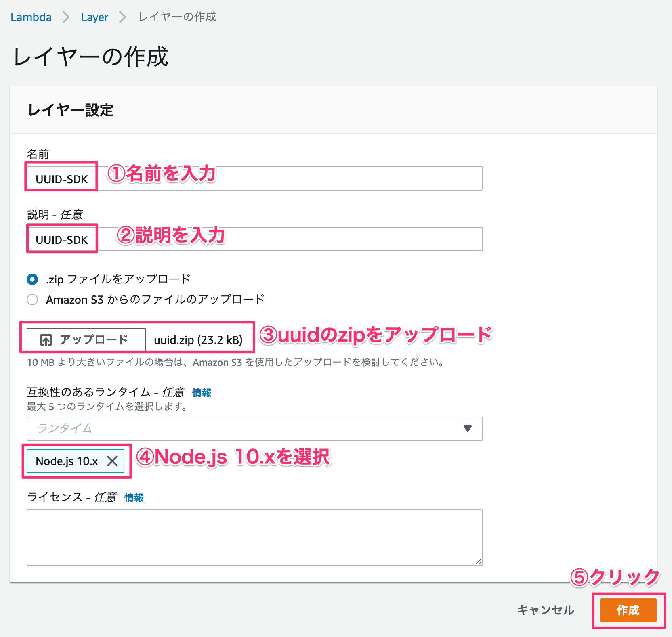Open 情報 link next to 互換性のあるランタイム
The width and height of the screenshot is (672, 637).
pyautogui.click(x=202, y=392)
